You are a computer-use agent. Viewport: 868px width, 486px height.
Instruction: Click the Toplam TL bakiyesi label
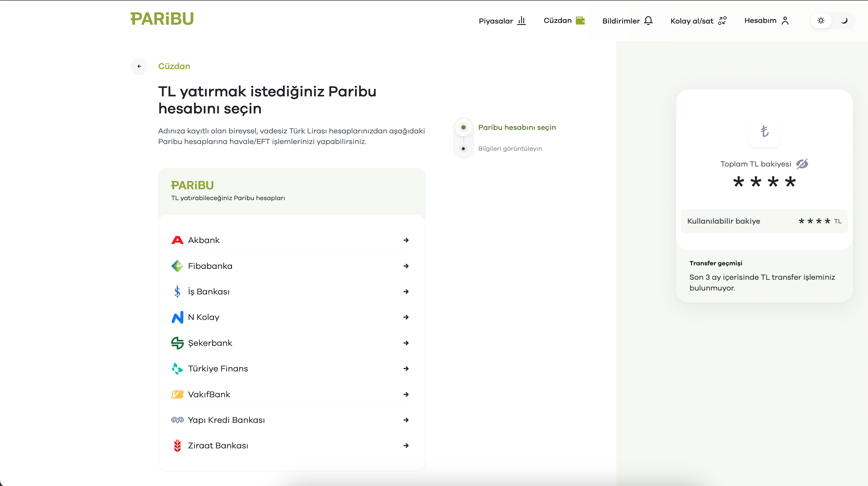[x=756, y=164]
